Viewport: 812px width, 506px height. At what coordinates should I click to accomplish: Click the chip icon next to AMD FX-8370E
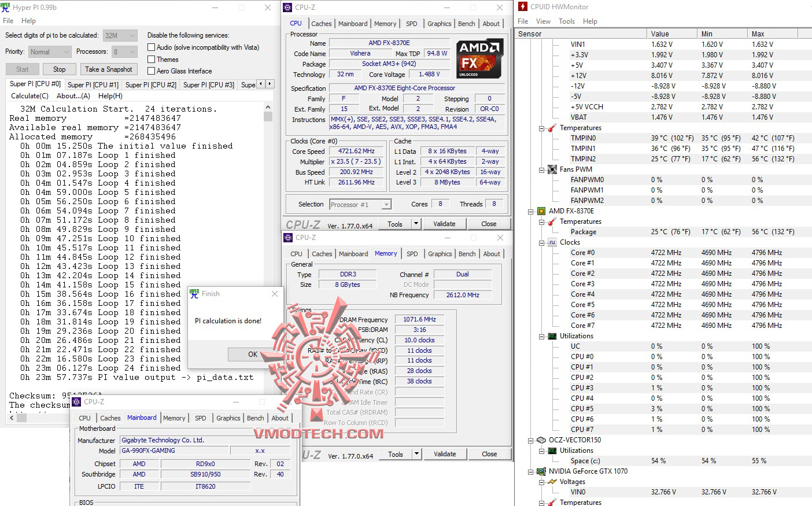tap(541, 211)
